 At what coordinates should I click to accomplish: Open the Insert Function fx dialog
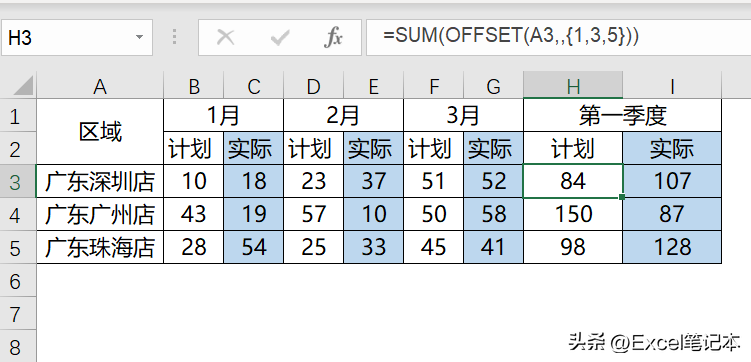333,37
